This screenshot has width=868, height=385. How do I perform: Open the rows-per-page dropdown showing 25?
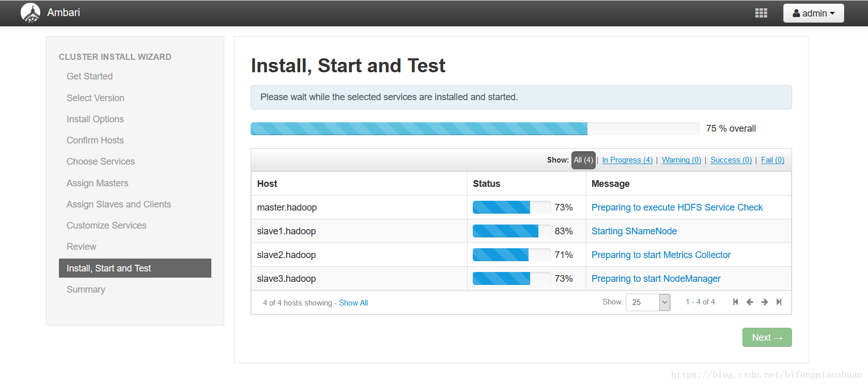coord(648,302)
